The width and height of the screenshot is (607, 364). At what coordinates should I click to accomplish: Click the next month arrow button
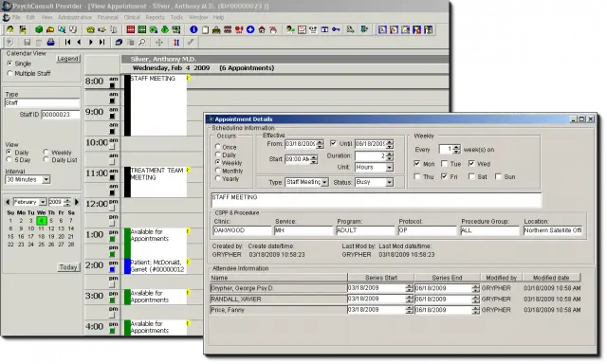pos(77,202)
